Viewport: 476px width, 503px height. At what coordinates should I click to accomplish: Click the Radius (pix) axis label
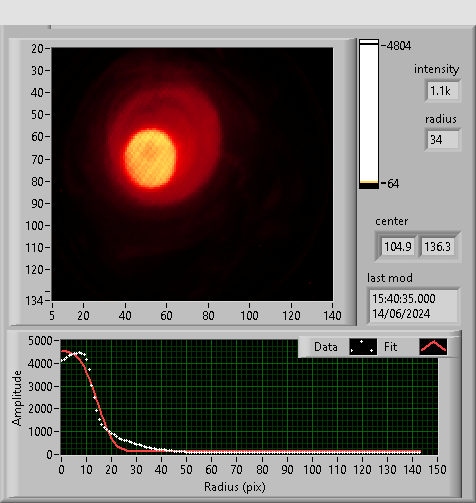click(235, 487)
